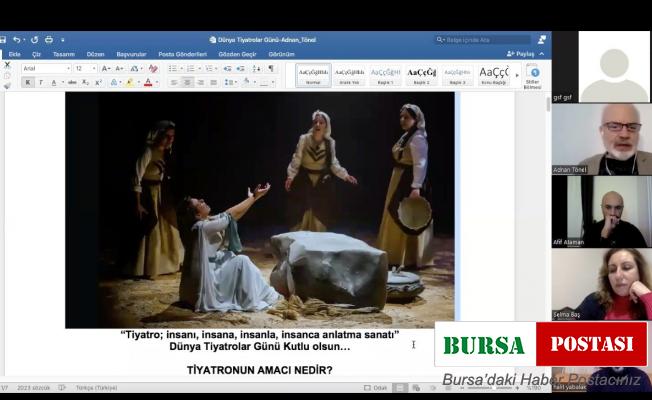652x400 pixels.
Task: Toggle Strikethrough formatting
Action: tap(72, 82)
